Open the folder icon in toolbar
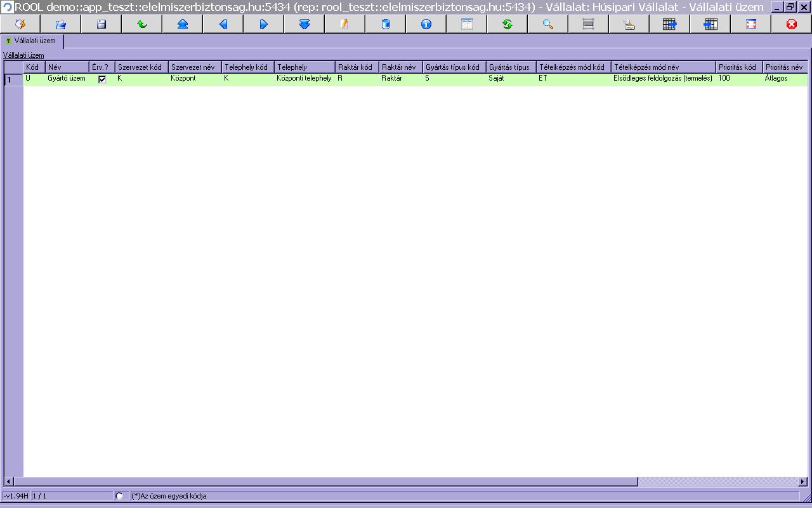Screen dimensions: 812x508 [x=60, y=24]
